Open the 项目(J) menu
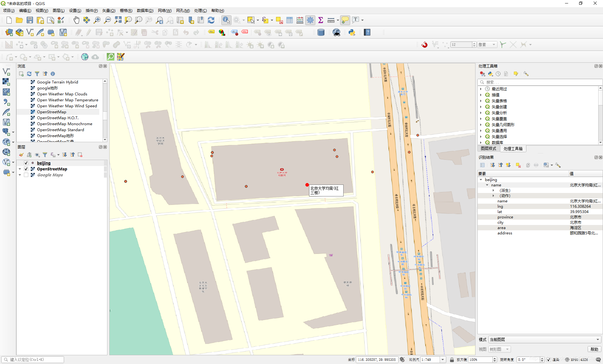 9,10
